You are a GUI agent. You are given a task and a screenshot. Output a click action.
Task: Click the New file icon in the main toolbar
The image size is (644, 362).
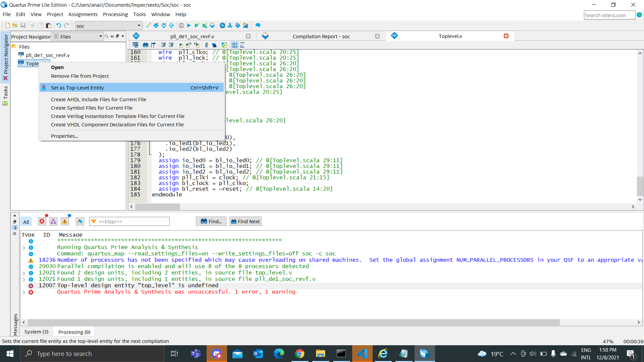[x=7, y=25]
